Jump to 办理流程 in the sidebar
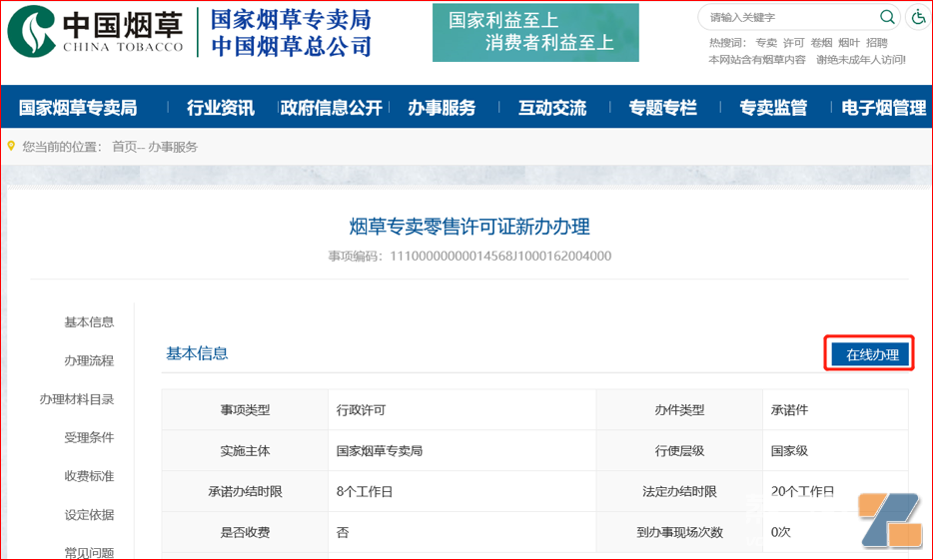 (89, 360)
